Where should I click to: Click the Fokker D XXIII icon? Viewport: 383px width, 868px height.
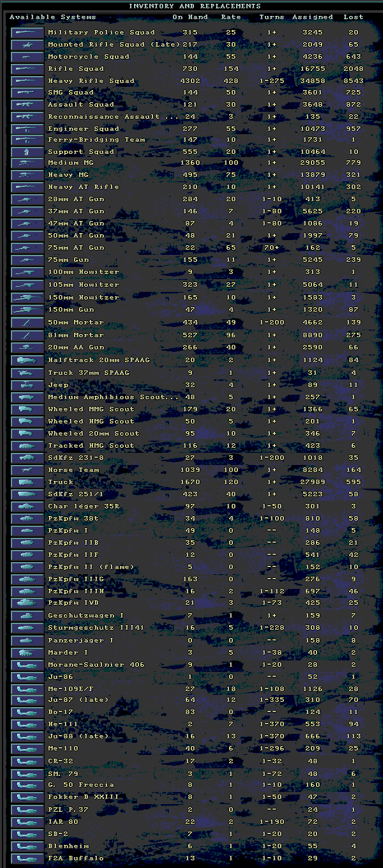point(27,797)
